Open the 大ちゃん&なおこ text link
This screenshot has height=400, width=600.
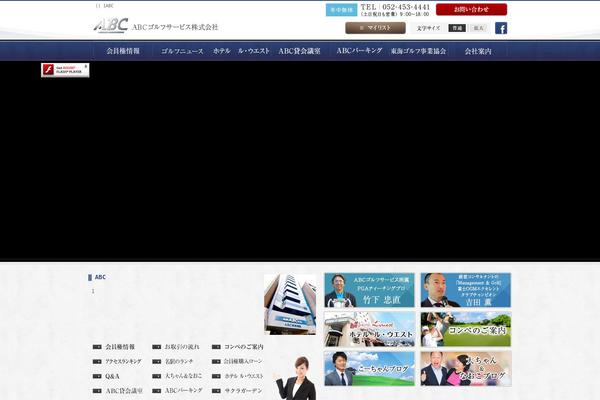tap(183, 376)
